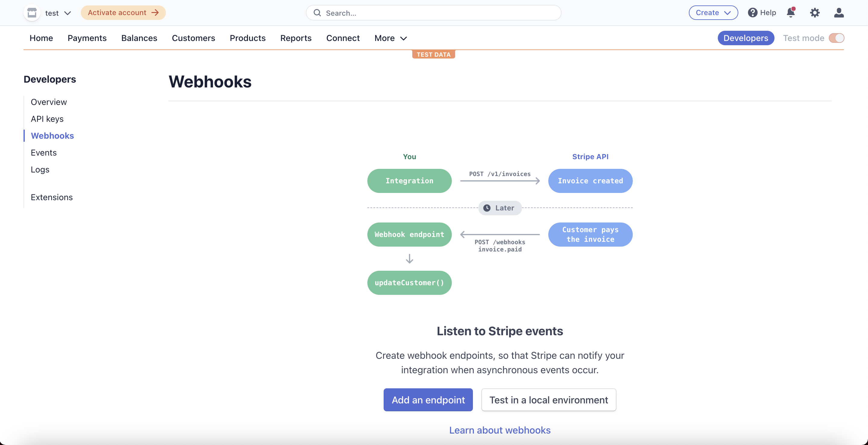Viewport: 868px width, 445px height.
Task: Toggle the Test mode switch
Action: [x=836, y=38]
